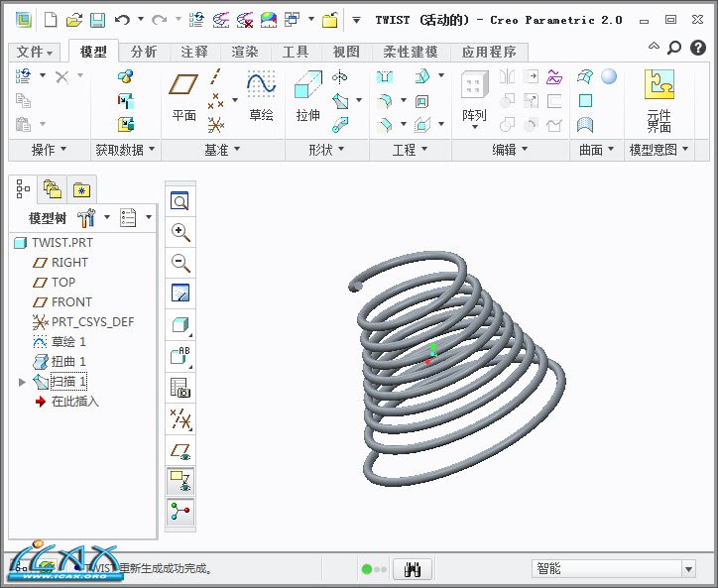Open the Pattern (阵列) tool
This screenshot has height=588, width=718.
pyautogui.click(x=474, y=97)
